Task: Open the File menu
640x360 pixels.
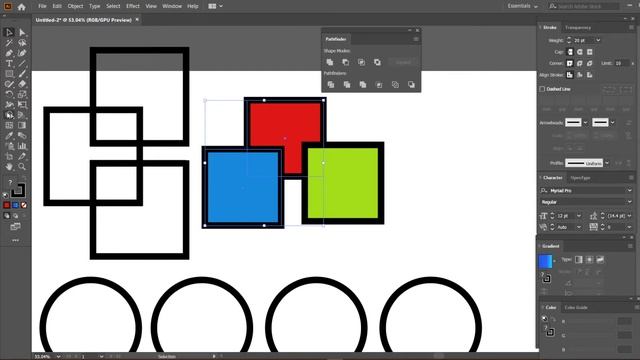Action: click(42, 6)
